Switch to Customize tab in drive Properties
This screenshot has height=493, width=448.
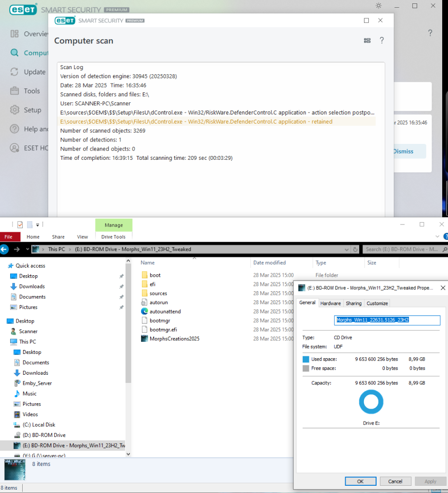(377, 303)
